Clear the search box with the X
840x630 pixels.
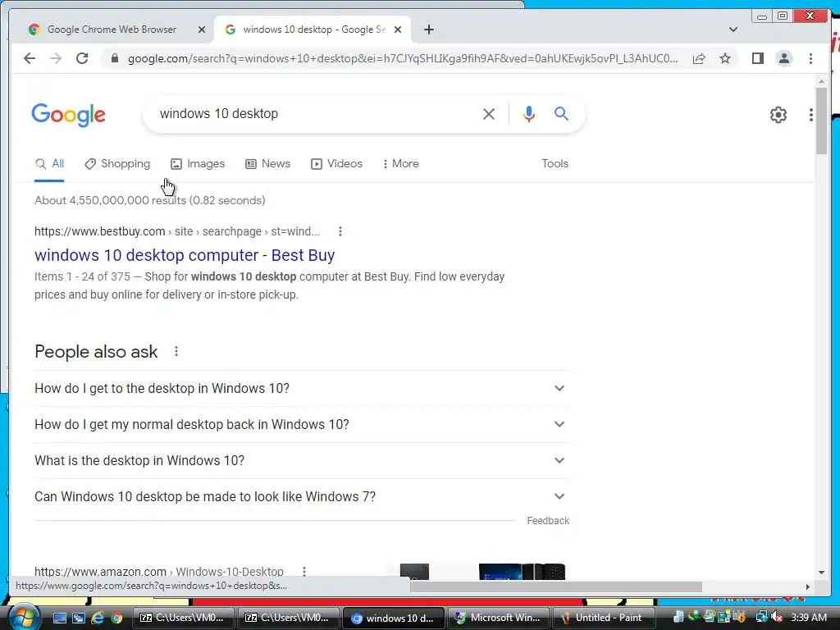point(489,113)
